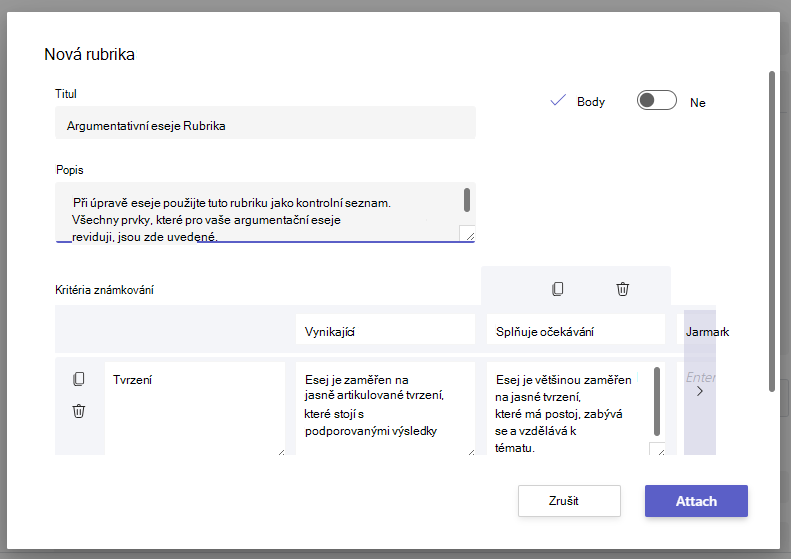Click the dialog's main vertical scrollbar
The height and width of the screenshot is (559, 791).
click(772, 231)
